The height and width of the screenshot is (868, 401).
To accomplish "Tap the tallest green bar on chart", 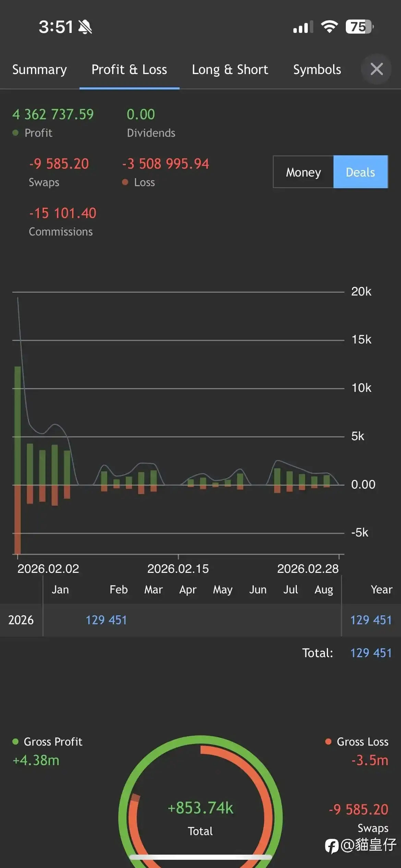I will 17,425.
